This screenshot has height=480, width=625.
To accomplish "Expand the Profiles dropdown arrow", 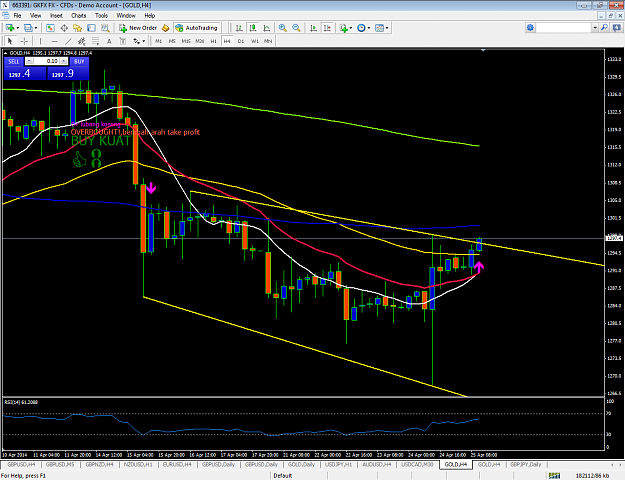I will (35, 28).
